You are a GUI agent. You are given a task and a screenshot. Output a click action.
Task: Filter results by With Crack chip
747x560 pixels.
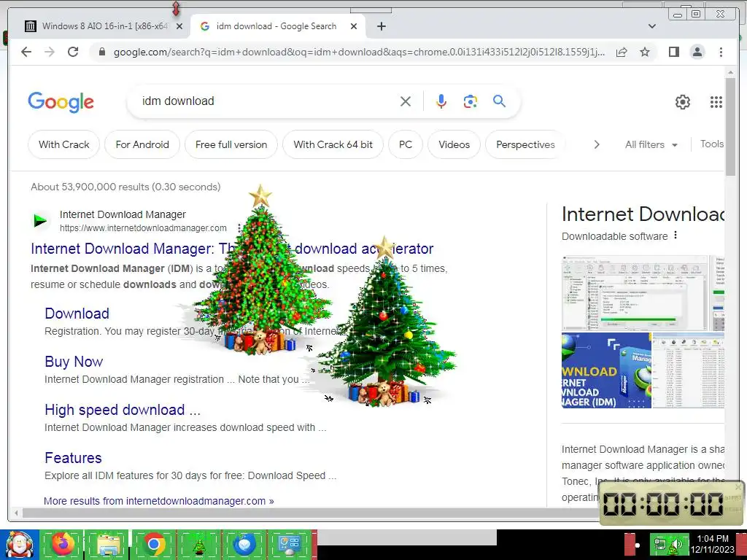point(64,144)
